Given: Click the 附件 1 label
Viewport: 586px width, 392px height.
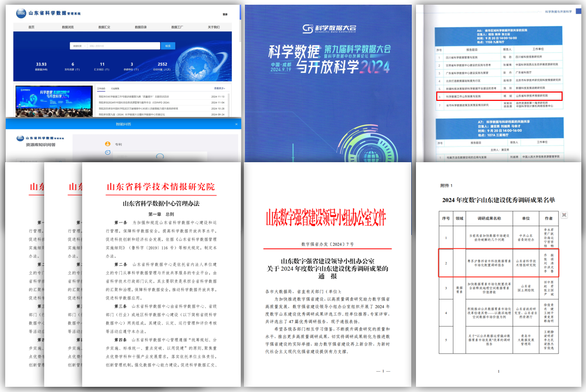Looking at the screenshot, I should pos(446,186).
